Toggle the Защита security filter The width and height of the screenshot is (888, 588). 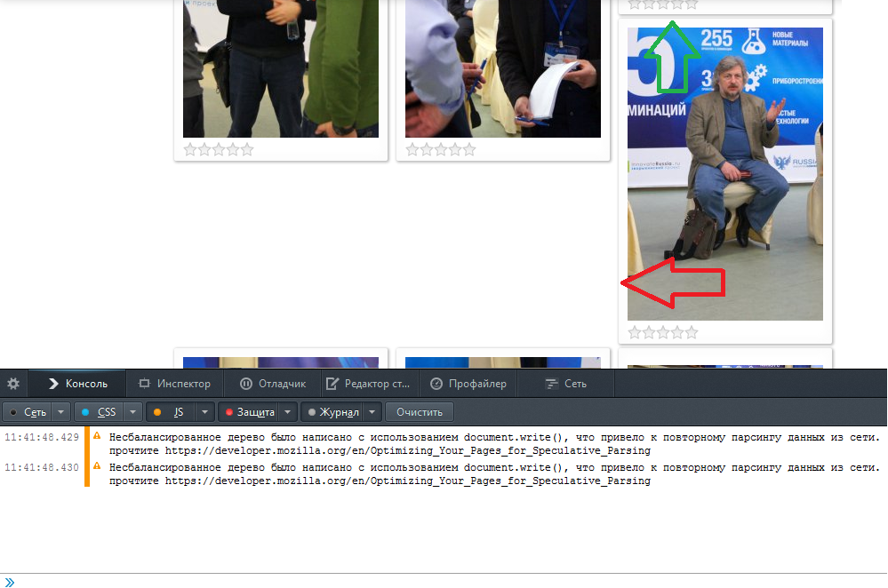coord(250,412)
